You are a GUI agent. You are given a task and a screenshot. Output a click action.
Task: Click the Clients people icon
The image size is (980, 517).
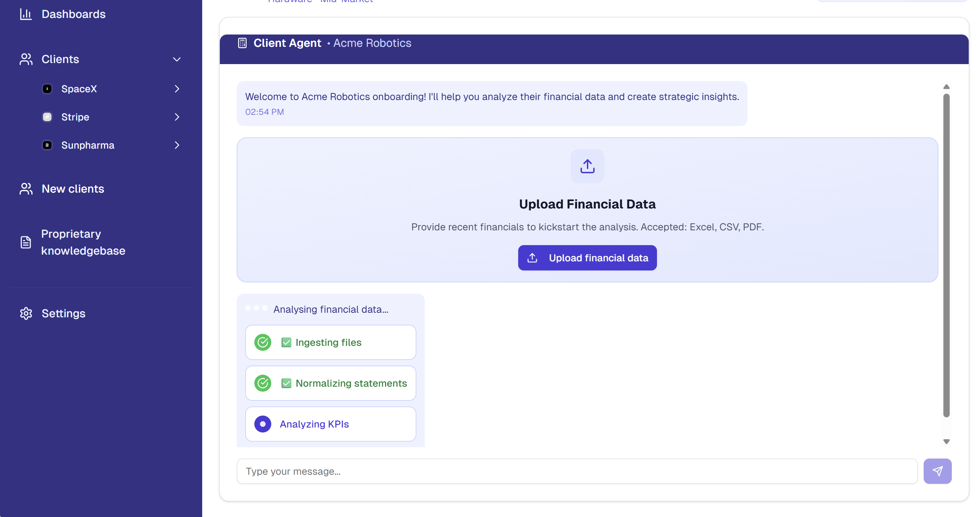coord(25,60)
